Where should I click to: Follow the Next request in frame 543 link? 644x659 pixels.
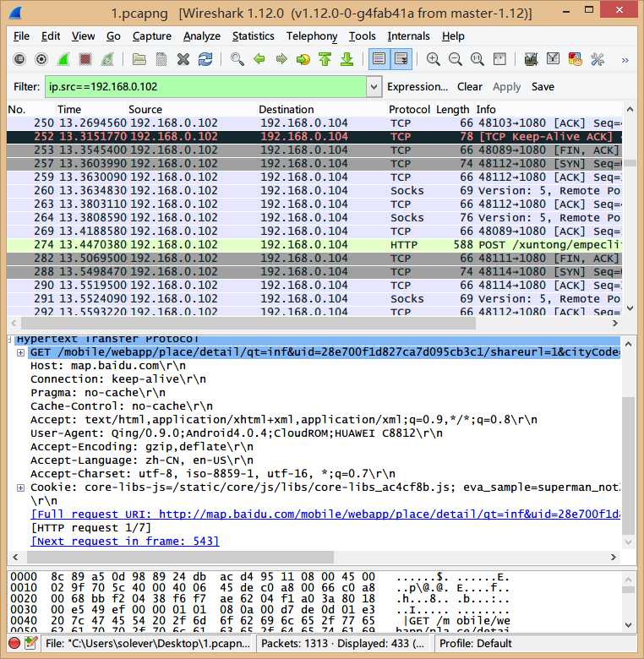point(124,542)
